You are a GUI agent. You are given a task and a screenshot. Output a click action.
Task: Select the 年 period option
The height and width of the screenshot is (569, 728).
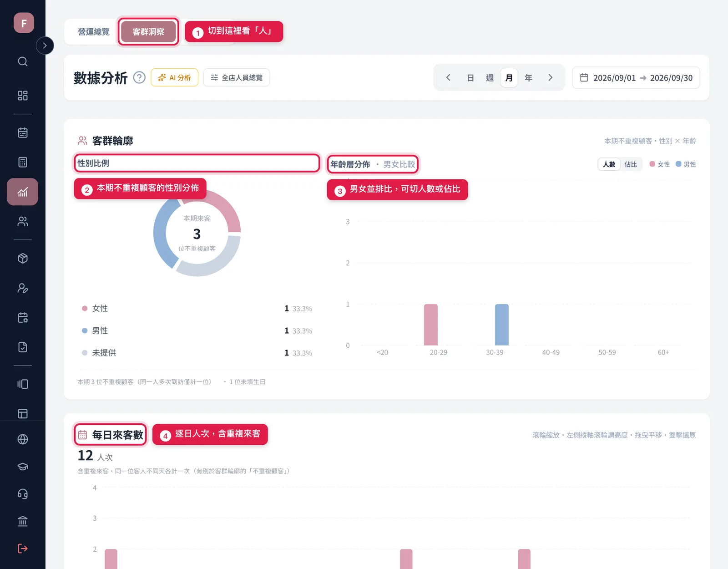528,78
